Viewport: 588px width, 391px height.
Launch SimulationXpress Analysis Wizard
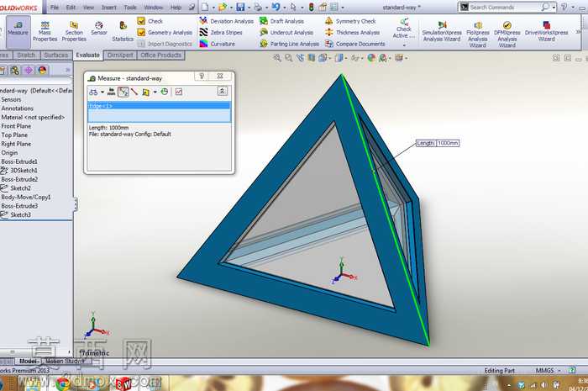point(442,31)
